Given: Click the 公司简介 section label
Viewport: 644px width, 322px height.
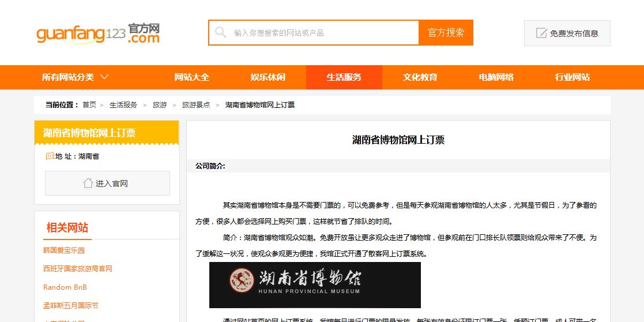Looking at the screenshot, I should click(x=210, y=166).
